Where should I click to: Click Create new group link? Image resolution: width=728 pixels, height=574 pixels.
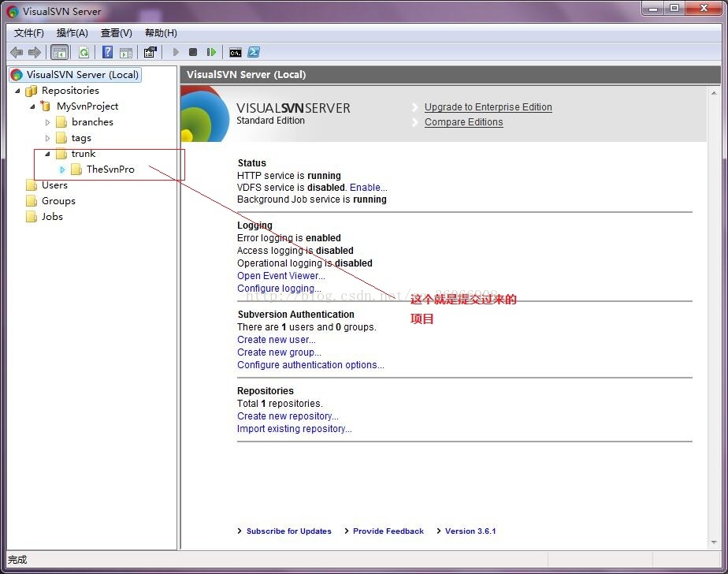[279, 352]
